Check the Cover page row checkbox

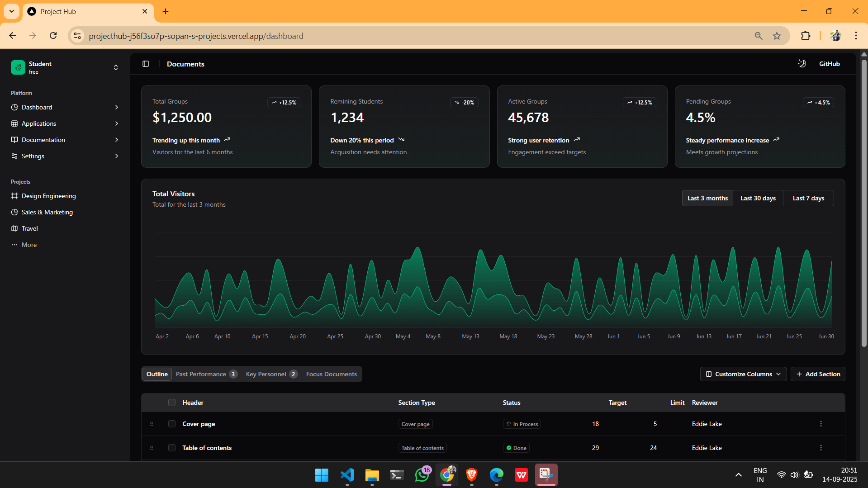172,424
